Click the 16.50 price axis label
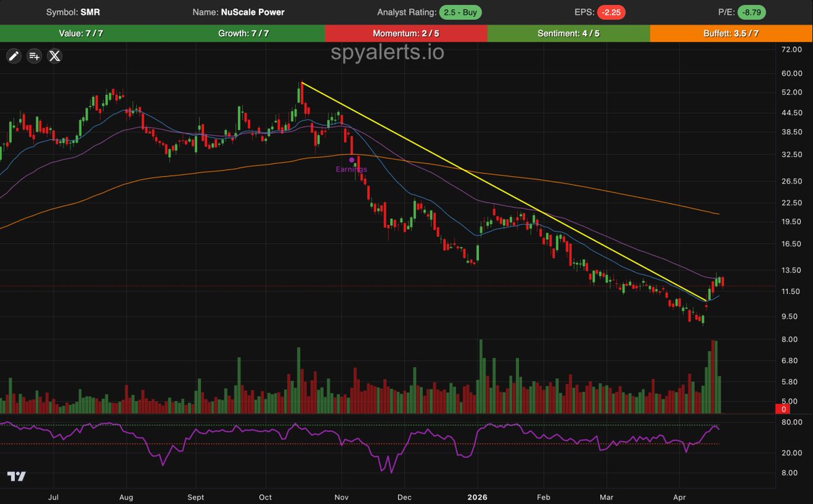Viewport: 813px width, 504px height. (792, 244)
